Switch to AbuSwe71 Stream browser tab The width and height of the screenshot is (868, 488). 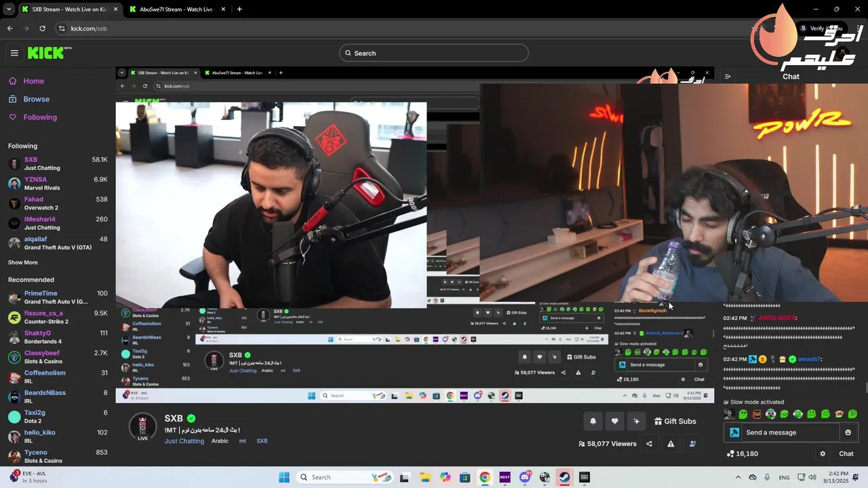pos(176,9)
